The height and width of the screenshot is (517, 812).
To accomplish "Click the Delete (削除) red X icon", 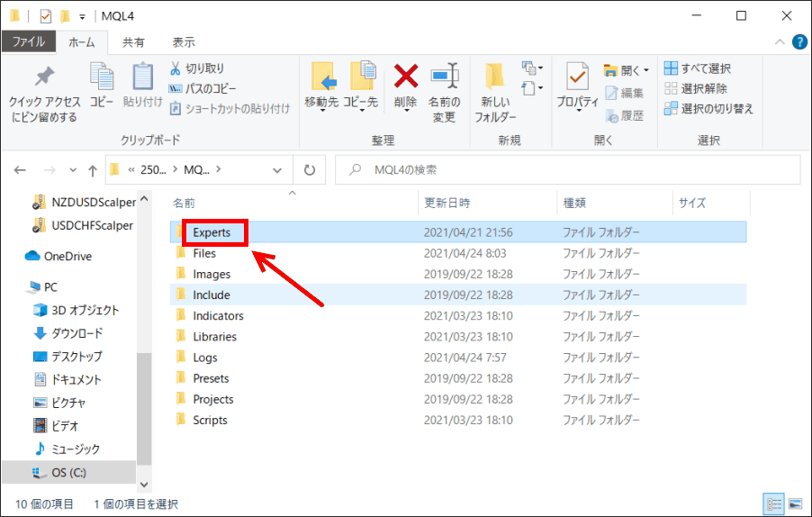I will coord(406,77).
